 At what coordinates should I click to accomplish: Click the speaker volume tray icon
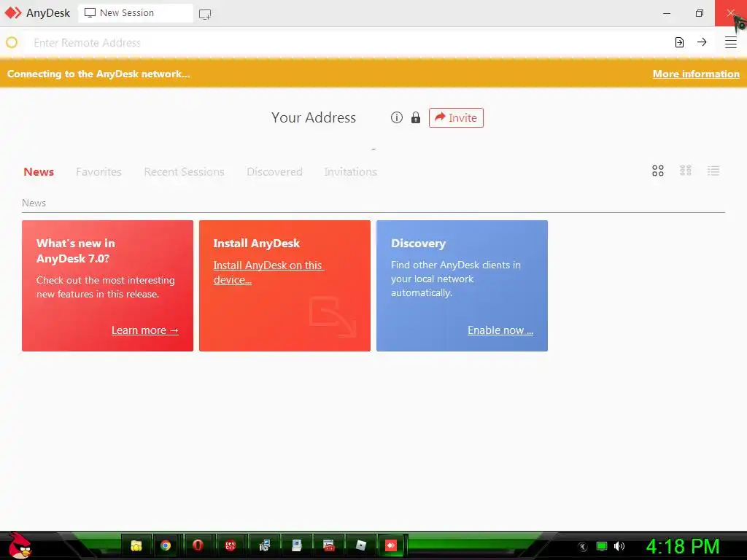619,546
